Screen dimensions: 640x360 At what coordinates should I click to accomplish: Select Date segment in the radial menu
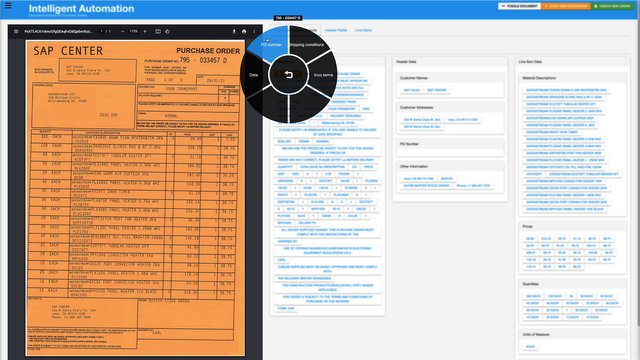coord(253,75)
